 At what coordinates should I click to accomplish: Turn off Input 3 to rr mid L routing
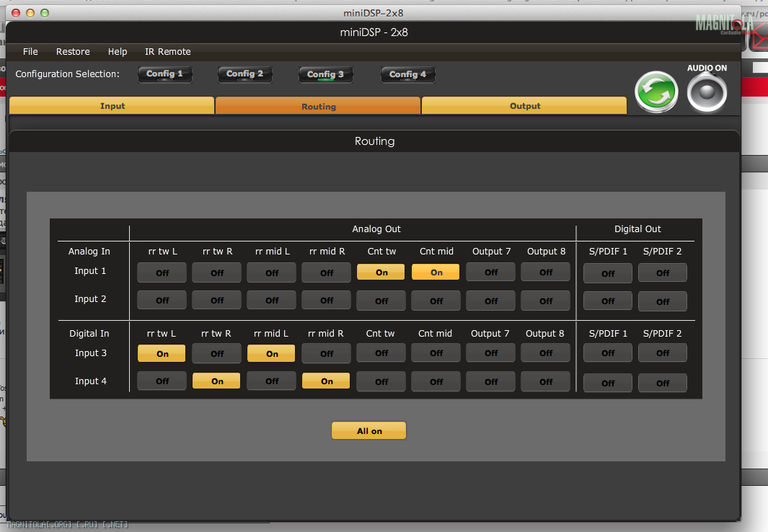click(272, 353)
